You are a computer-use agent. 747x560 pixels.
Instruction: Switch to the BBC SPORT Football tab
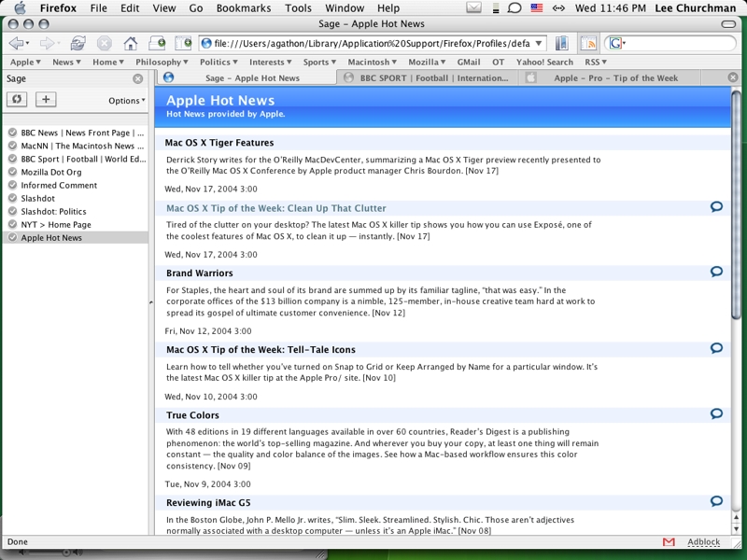click(x=433, y=78)
